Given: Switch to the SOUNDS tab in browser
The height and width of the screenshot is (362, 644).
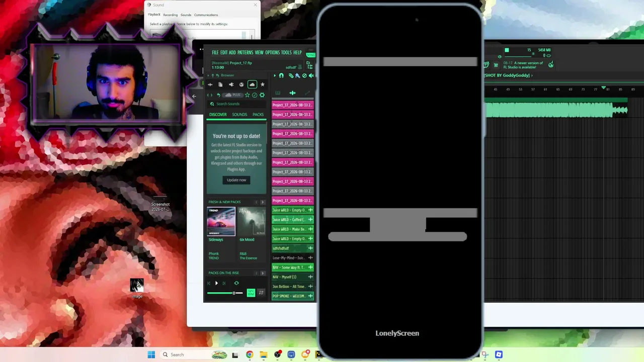Looking at the screenshot, I should click(239, 115).
